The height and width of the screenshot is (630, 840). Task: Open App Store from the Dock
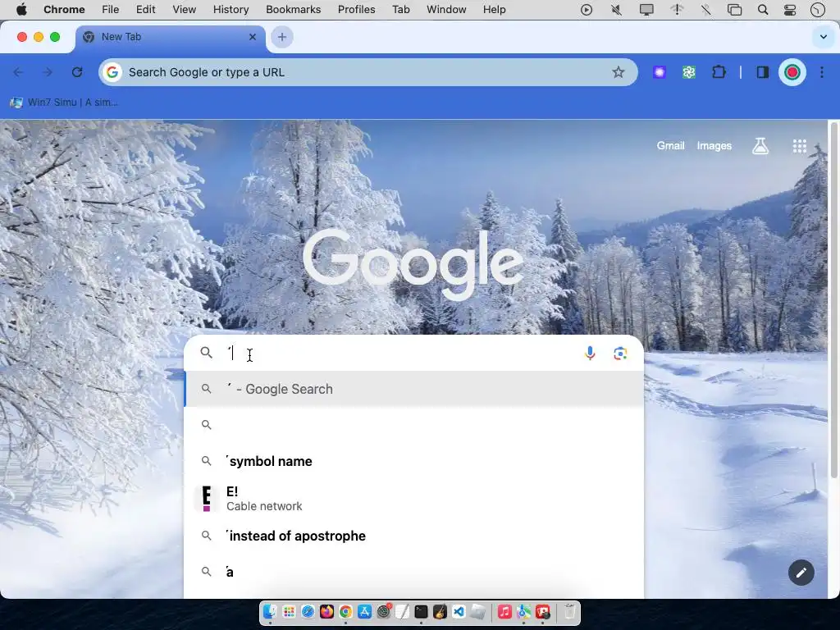pos(364,612)
